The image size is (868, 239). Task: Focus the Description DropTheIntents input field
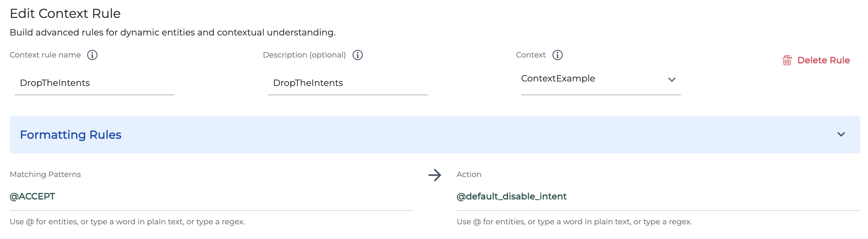pos(347,83)
